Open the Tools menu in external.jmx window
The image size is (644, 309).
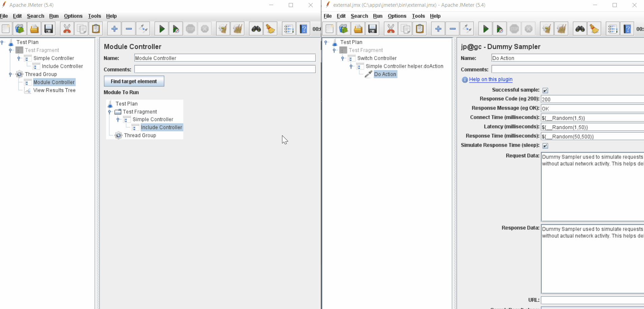(418, 16)
